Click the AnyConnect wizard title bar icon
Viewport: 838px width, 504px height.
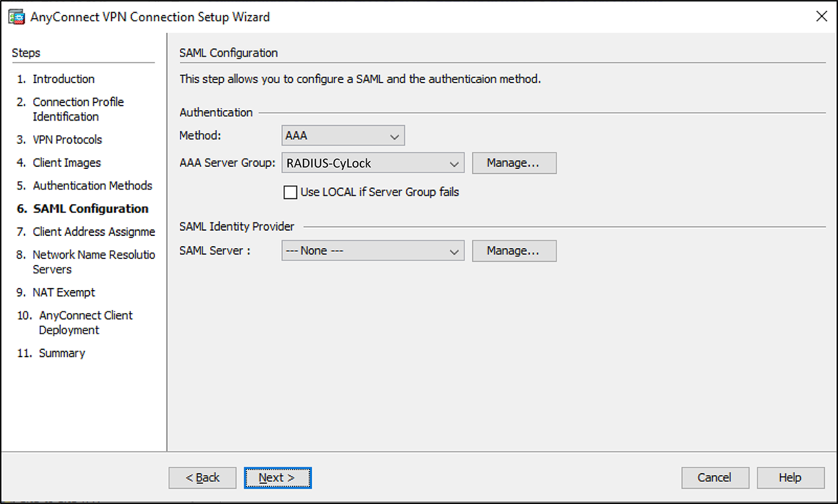coord(15,17)
